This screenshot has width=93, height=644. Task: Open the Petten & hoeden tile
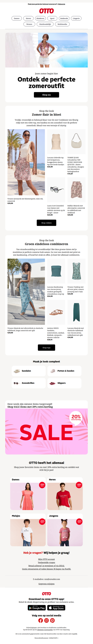click(64, 371)
